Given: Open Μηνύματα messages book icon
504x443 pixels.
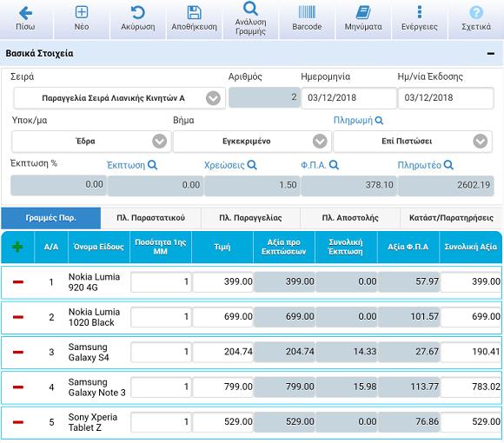Looking at the screenshot, I should [363, 12].
